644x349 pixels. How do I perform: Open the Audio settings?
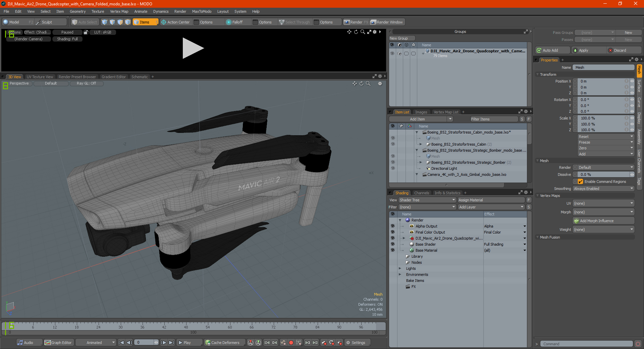29,343
